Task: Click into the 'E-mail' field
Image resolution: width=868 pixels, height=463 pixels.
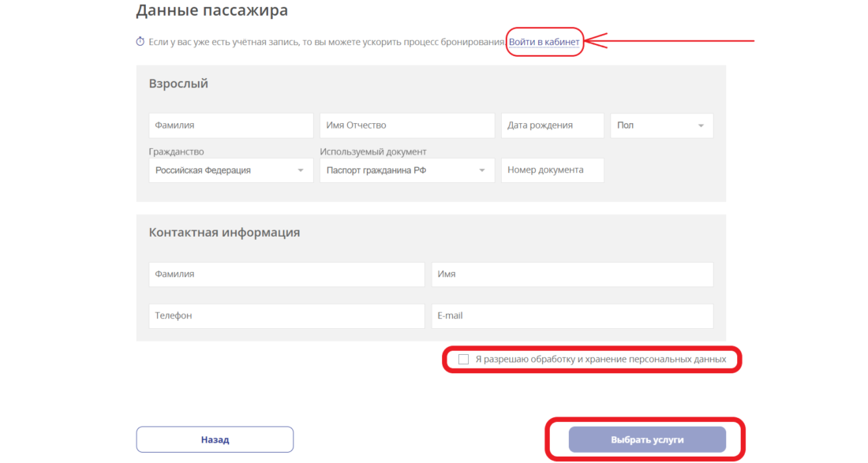Action: [x=571, y=316]
